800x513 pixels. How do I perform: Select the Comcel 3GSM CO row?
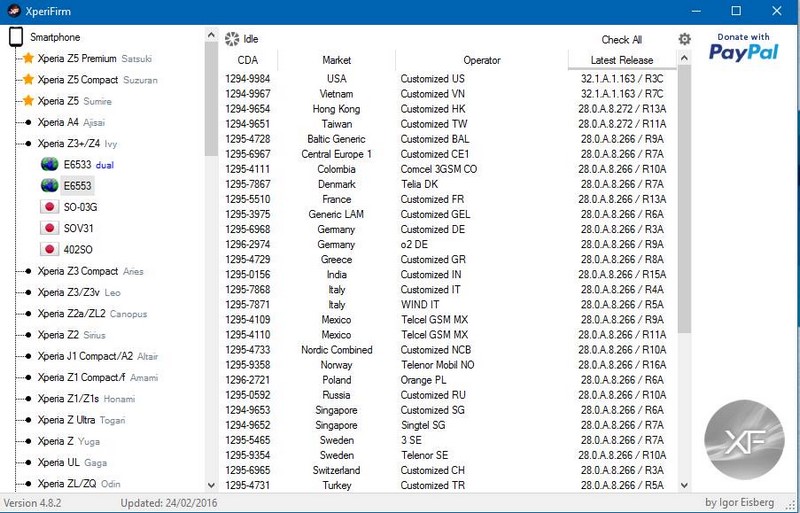[448, 169]
